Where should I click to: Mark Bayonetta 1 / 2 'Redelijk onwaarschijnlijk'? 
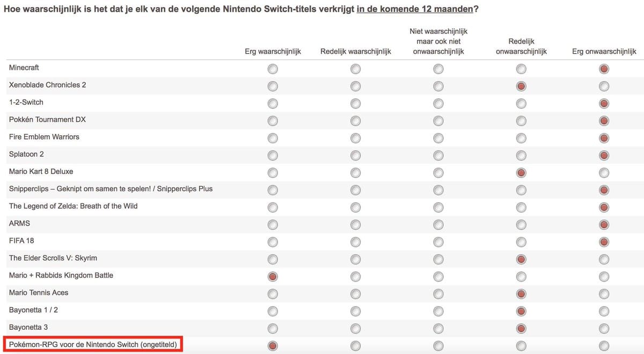pyautogui.click(x=521, y=311)
